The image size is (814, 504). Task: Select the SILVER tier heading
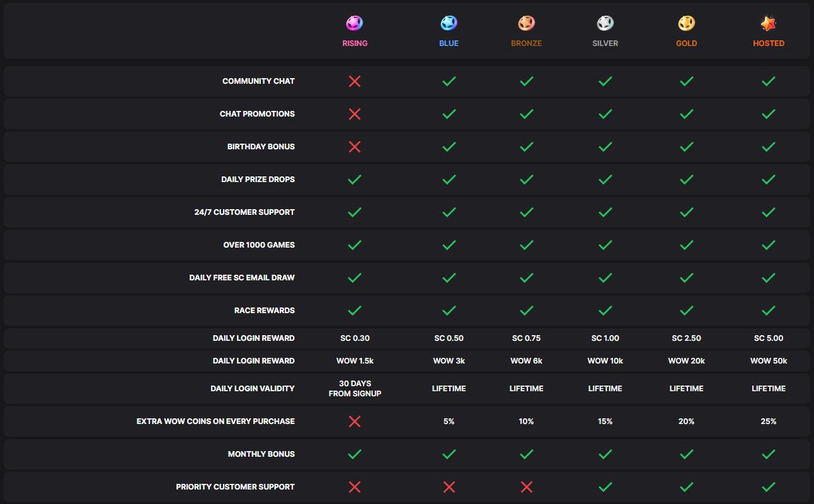[605, 43]
